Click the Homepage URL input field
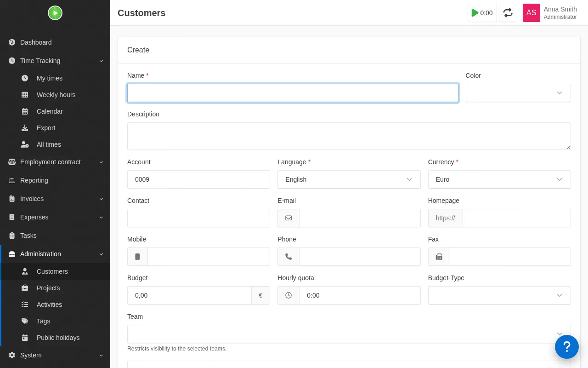Screen dimensions: 588x368 point(516,218)
